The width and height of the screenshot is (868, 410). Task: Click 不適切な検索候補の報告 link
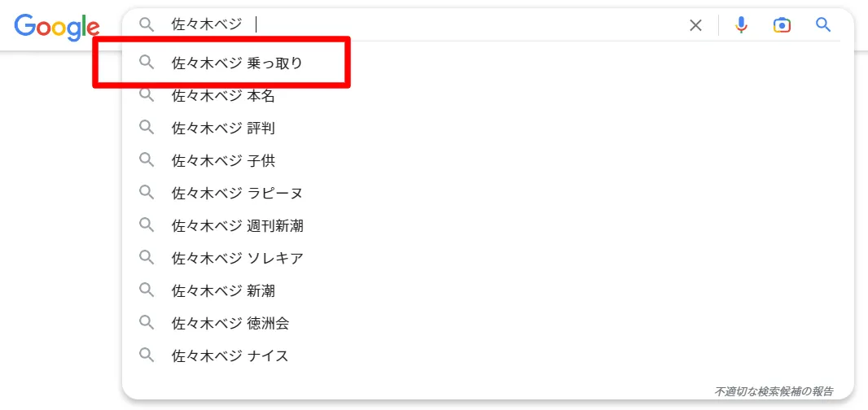[x=774, y=391]
